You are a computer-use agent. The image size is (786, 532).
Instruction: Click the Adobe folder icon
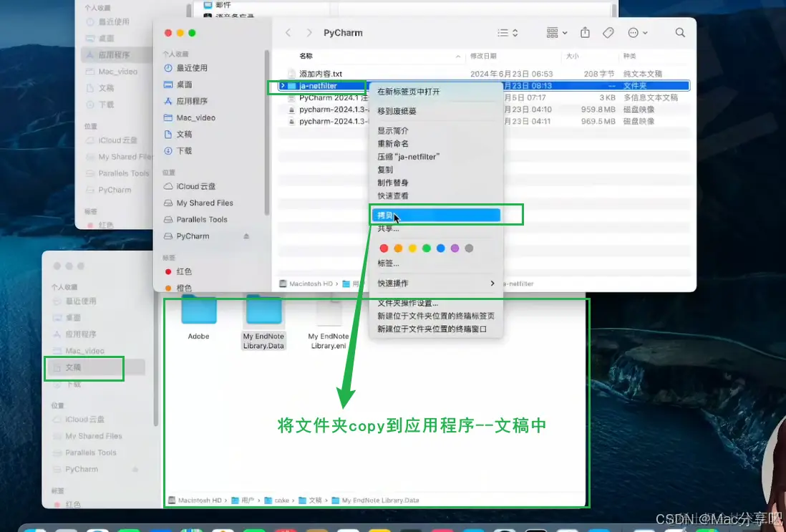tap(199, 311)
